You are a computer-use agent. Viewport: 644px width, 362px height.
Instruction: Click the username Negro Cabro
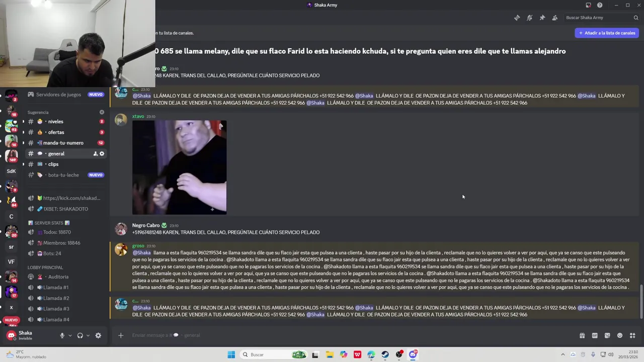146,225
